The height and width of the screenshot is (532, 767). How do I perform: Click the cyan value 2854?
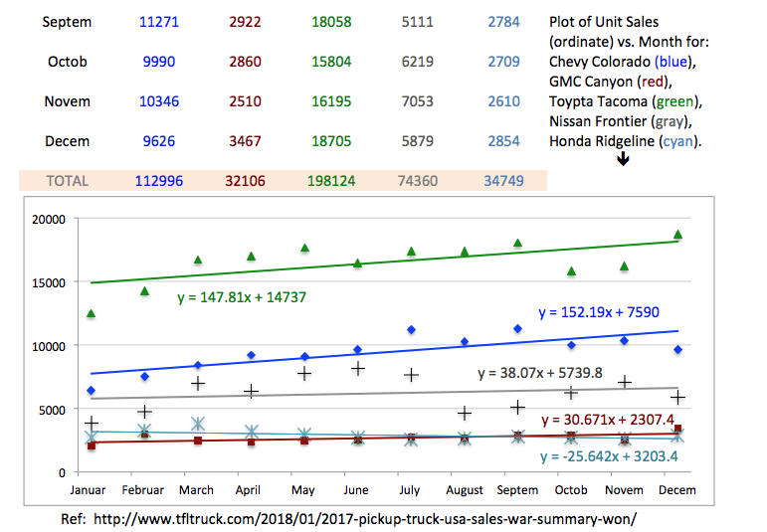pyautogui.click(x=503, y=141)
